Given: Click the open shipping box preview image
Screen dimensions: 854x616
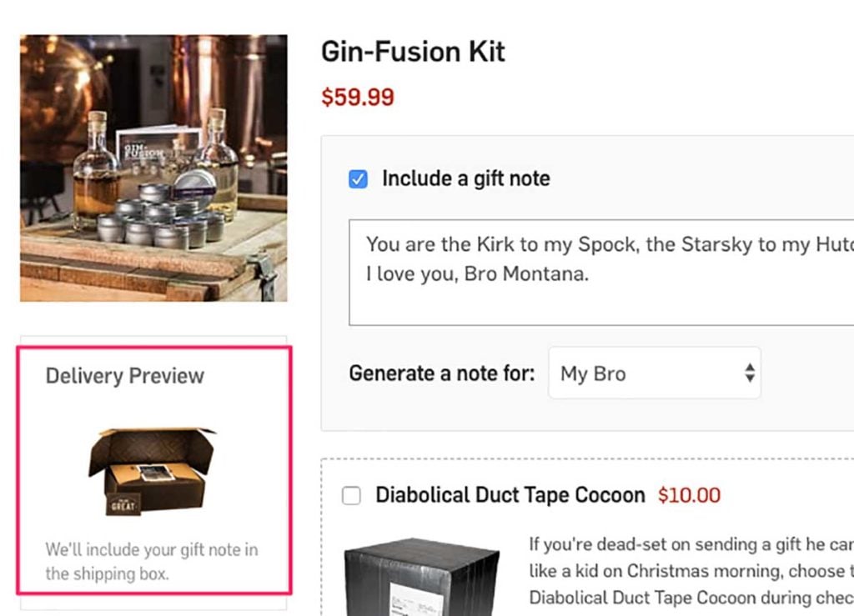Looking at the screenshot, I should tap(152, 471).
